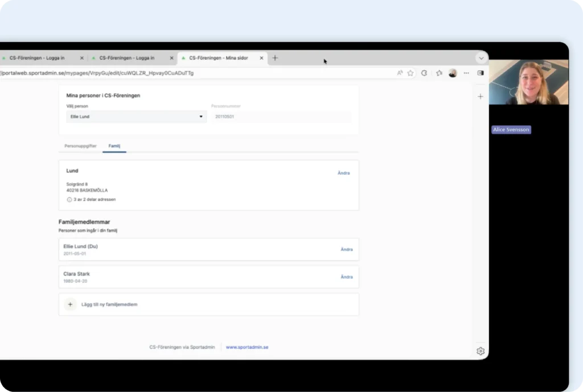Open sidebar settings gear icon
This screenshot has width=583, height=392.
tap(481, 351)
